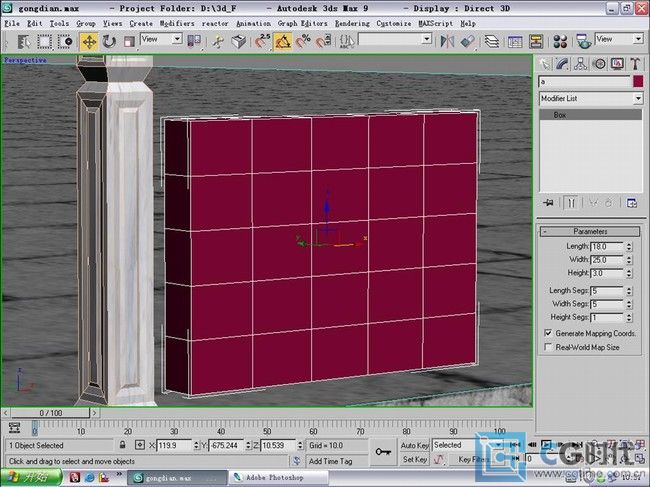
Task: Select Box in the modifier stack
Action: tap(590, 115)
